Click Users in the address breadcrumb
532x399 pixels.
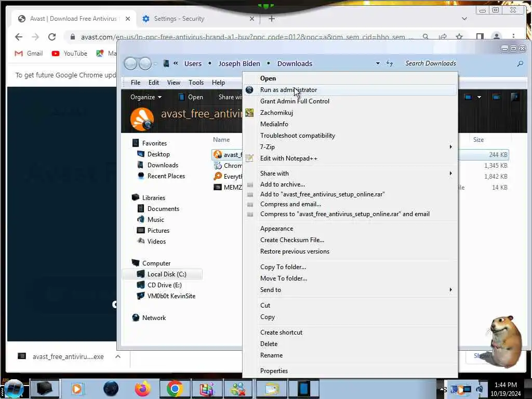pos(193,63)
